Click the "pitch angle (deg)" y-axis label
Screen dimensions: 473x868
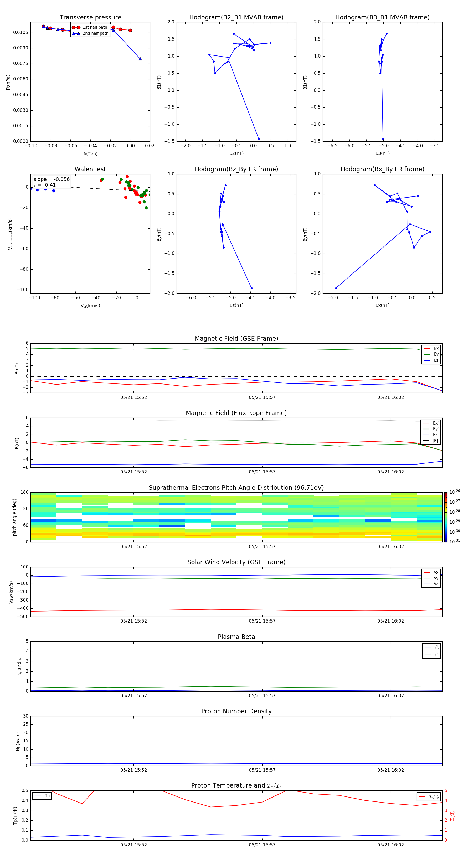(14, 517)
